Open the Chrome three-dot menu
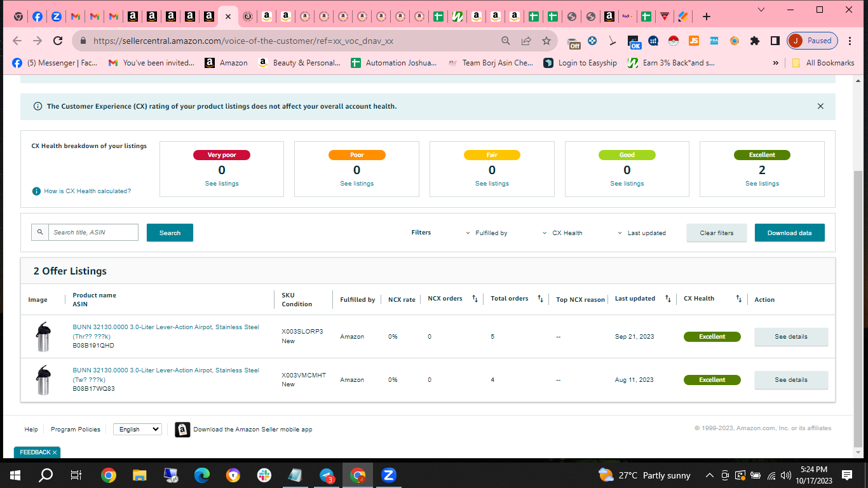This screenshot has width=868, height=488. coord(850,41)
